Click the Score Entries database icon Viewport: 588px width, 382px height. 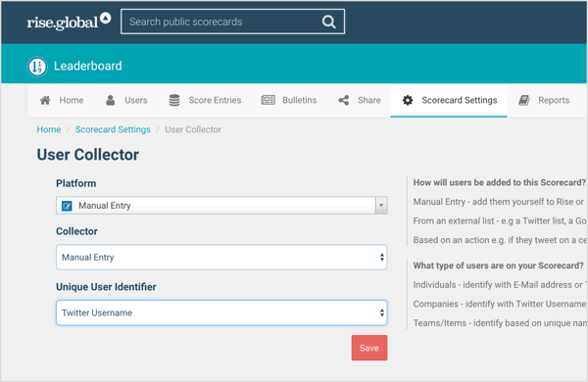click(x=174, y=100)
